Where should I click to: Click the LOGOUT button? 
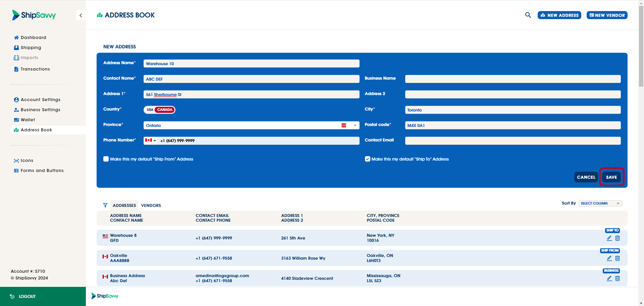pyautogui.click(x=43, y=296)
